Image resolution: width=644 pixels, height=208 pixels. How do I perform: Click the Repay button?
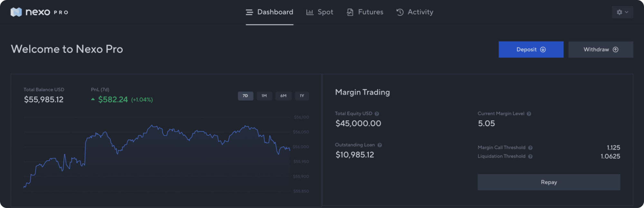coord(549,182)
